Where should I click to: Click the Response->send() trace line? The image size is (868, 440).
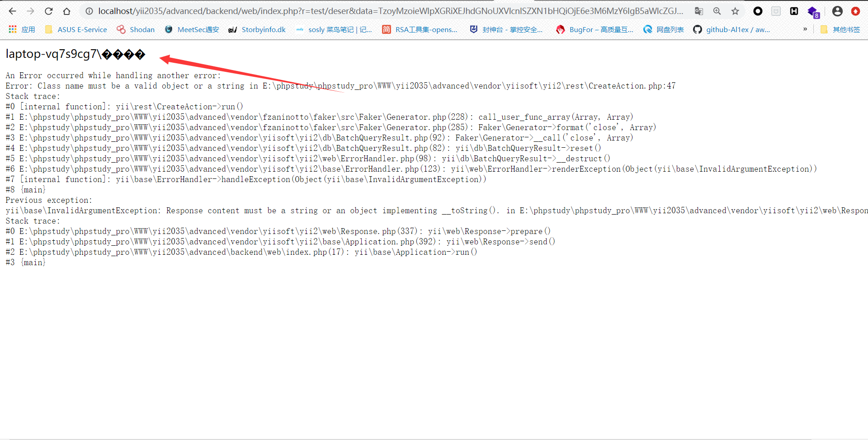tap(280, 242)
